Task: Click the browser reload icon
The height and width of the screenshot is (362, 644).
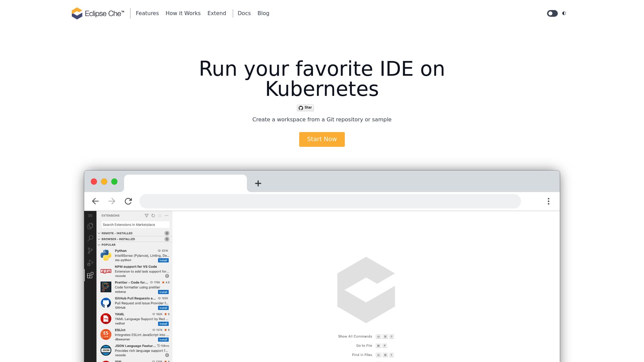Action: (128, 201)
